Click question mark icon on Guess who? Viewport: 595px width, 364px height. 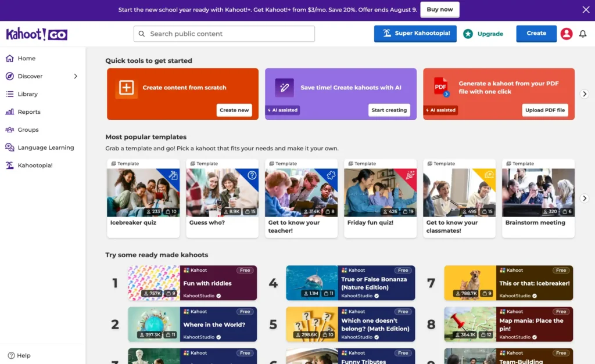coord(252,175)
